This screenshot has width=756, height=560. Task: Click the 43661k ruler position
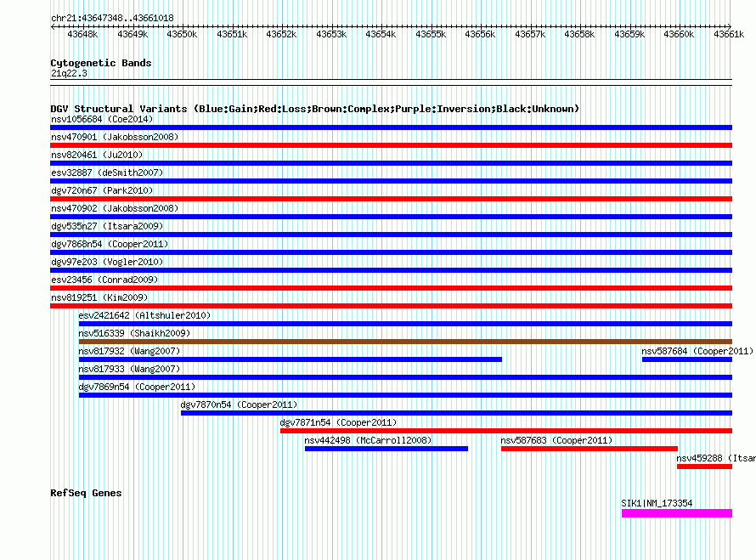pyautogui.click(x=729, y=34)
